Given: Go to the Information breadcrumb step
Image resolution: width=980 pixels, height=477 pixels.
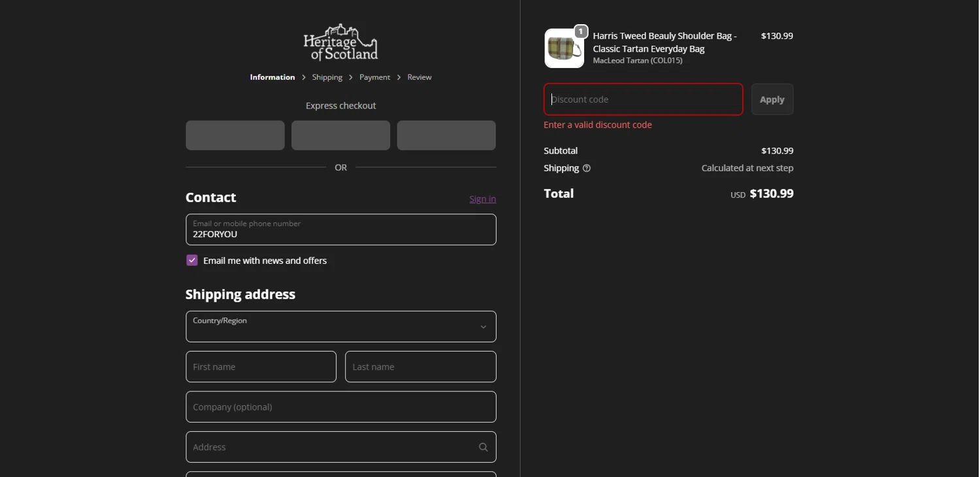Looking at the screenshot, I should coord(272,77).
